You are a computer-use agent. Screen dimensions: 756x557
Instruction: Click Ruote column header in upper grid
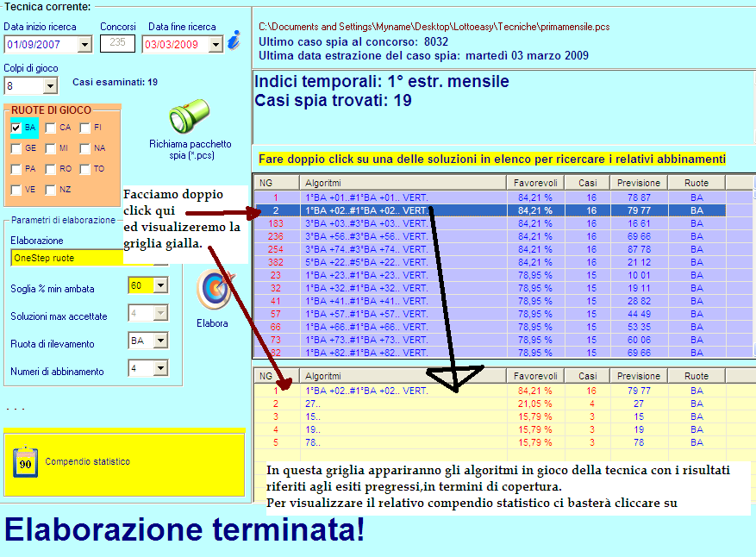[x=697, y=183]
